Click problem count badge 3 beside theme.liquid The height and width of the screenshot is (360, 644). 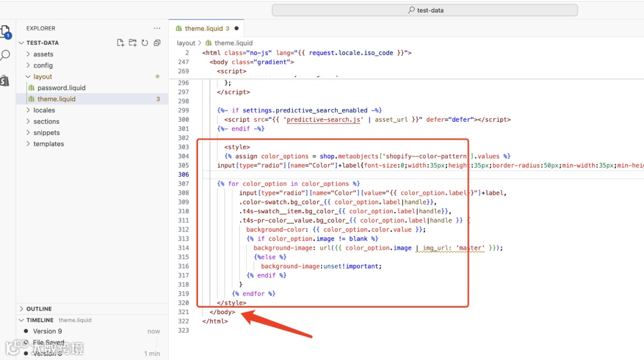tap(157, 99)
